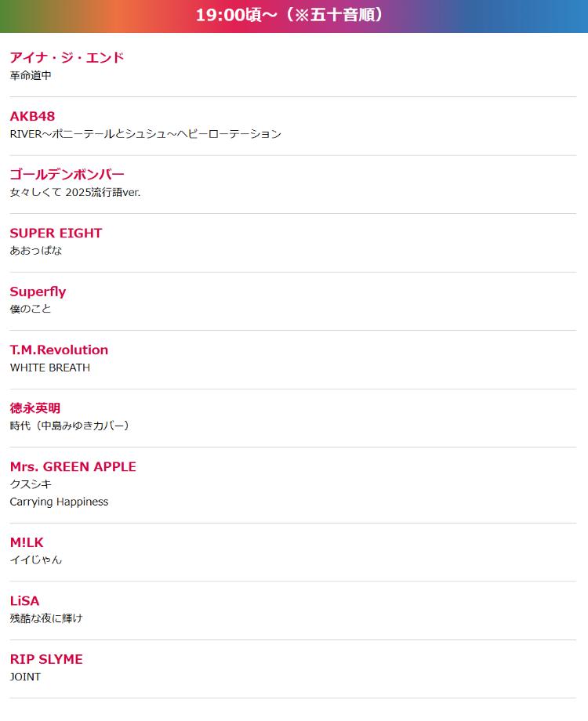The image size is (588, 721).
Task: Select the AKB48 medley song text
Action: tap(145, 134)
